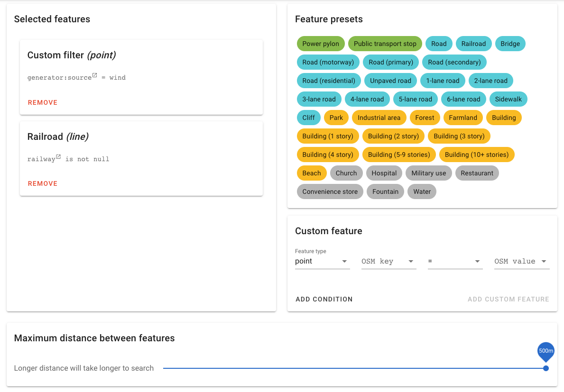
Task: Add the Hospital preset
Action: (384, 173)
